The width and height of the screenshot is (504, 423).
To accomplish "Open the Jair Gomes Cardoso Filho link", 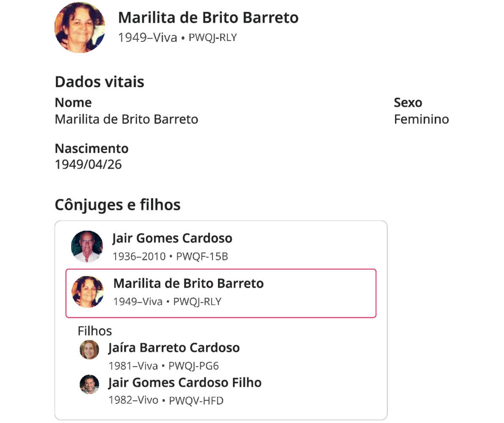I will [x=185, y=383].
